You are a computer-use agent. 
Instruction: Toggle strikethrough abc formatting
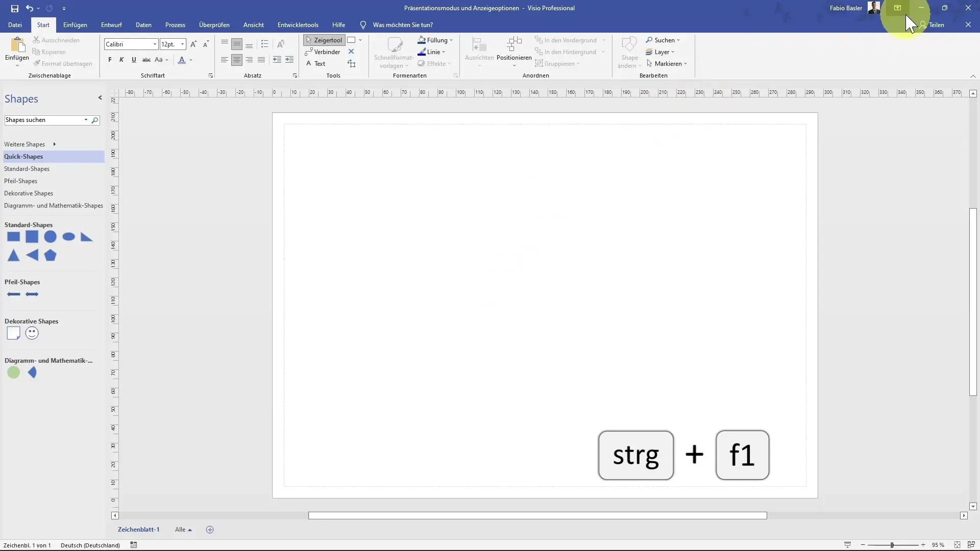coord(146,60)
